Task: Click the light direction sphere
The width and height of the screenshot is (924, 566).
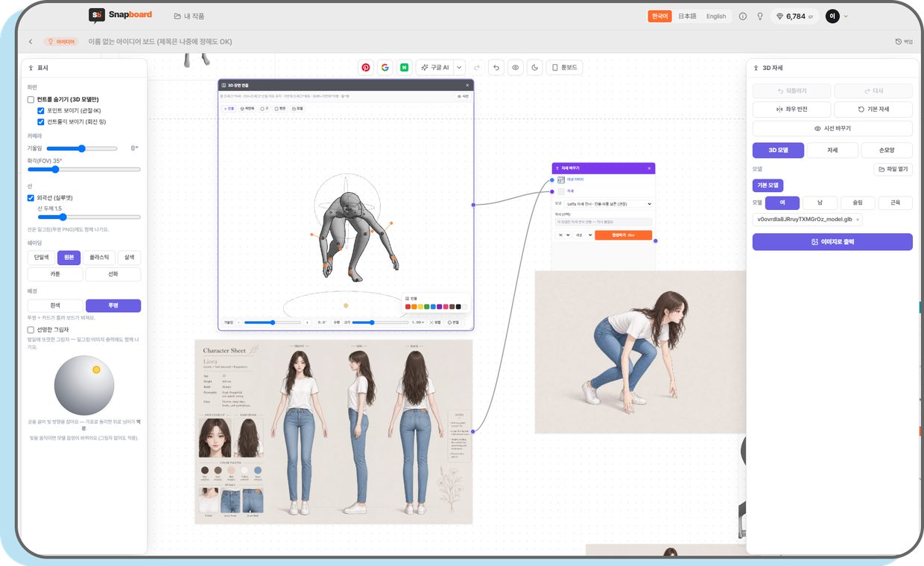Action: coord(84,385)
